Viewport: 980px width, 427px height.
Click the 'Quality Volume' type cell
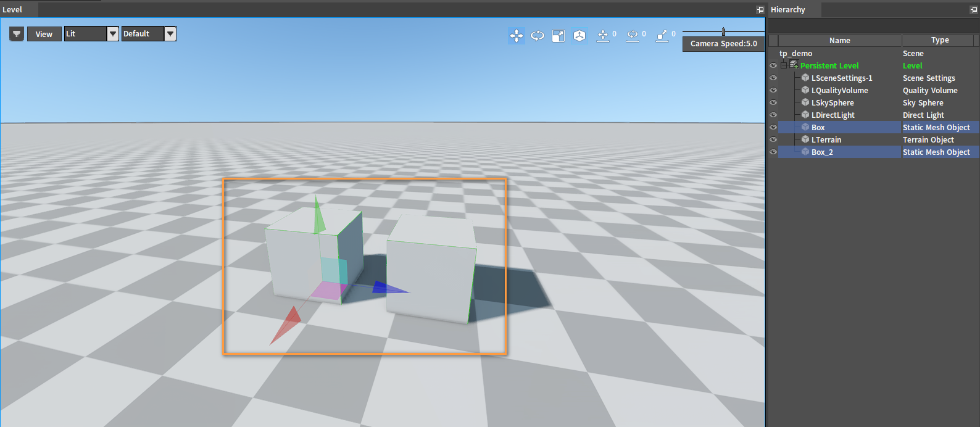(930, 91)
